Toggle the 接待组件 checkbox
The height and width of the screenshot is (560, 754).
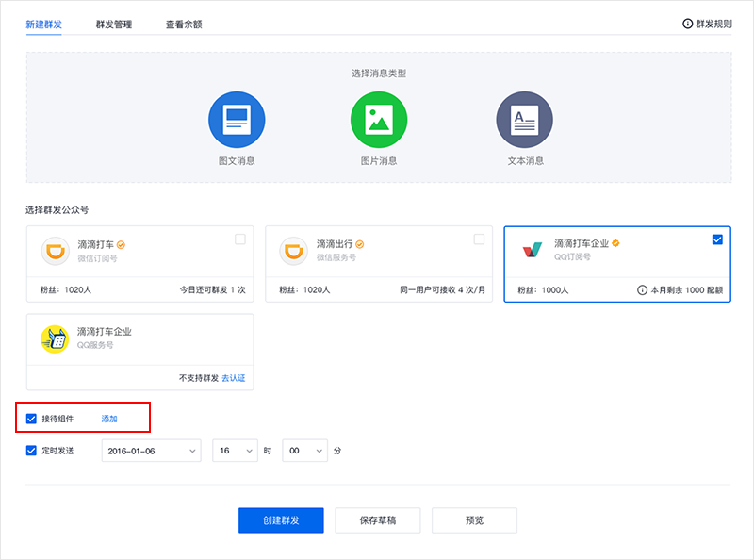click(x=31, y=419)
